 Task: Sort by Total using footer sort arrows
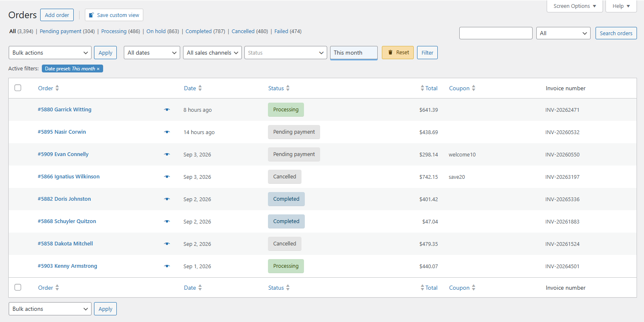(x=422, y=288)
